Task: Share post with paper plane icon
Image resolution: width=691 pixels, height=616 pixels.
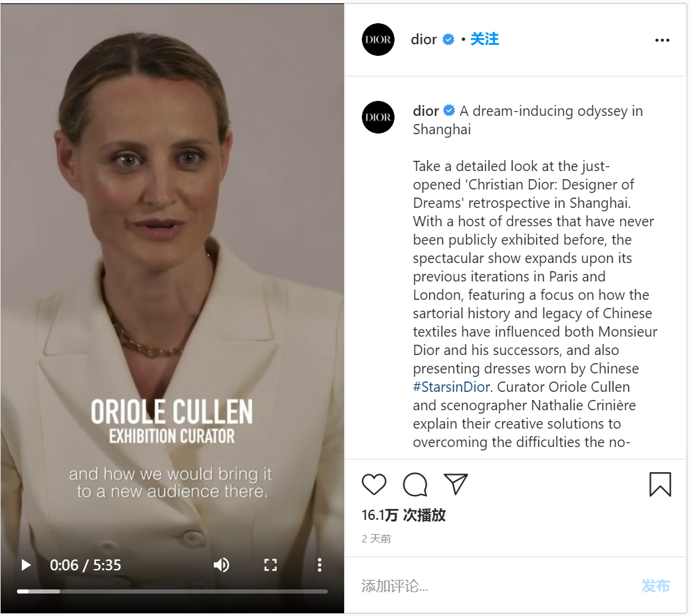Action: [x=455, y=484]
